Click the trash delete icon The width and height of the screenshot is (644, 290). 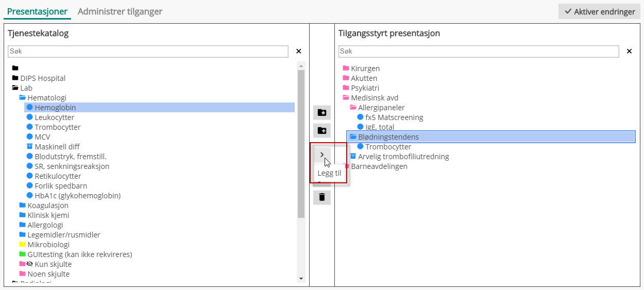322,197
